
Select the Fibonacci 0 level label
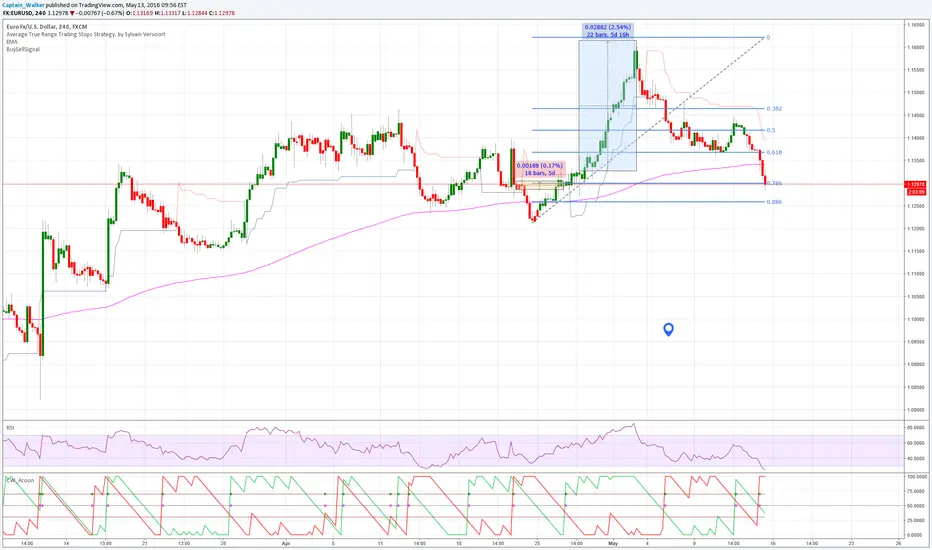coord(768,37)
